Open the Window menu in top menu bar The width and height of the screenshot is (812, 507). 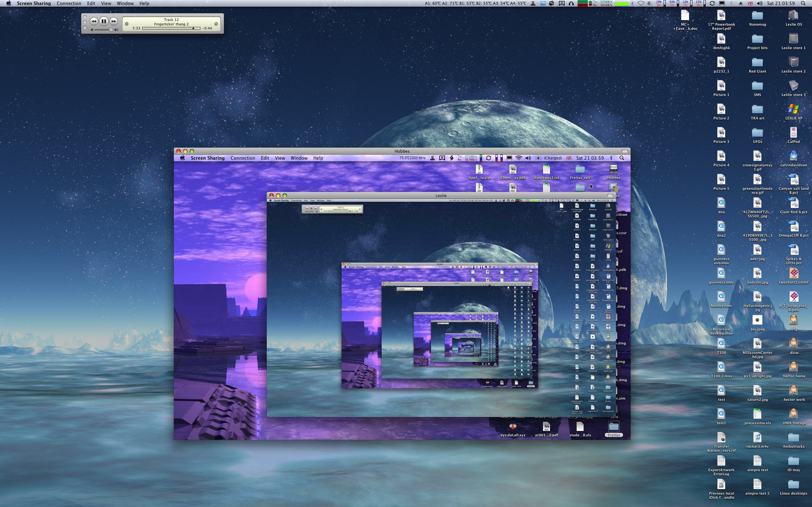pos(125,3)
